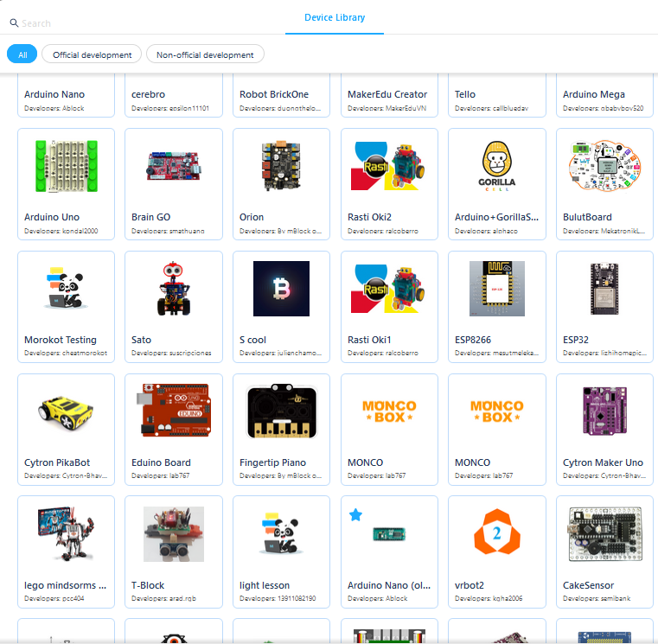Select the T-Block device image

[x=173, y=533]
